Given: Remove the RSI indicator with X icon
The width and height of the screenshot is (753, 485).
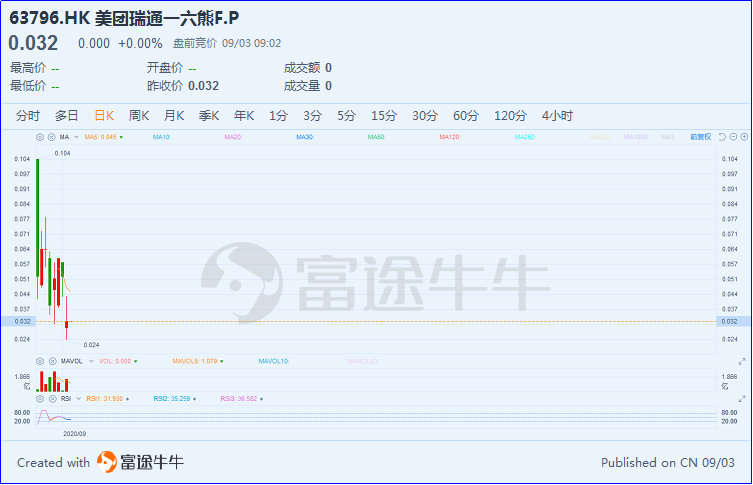Looking at the screenshot, I should click(x=52, y=399).
